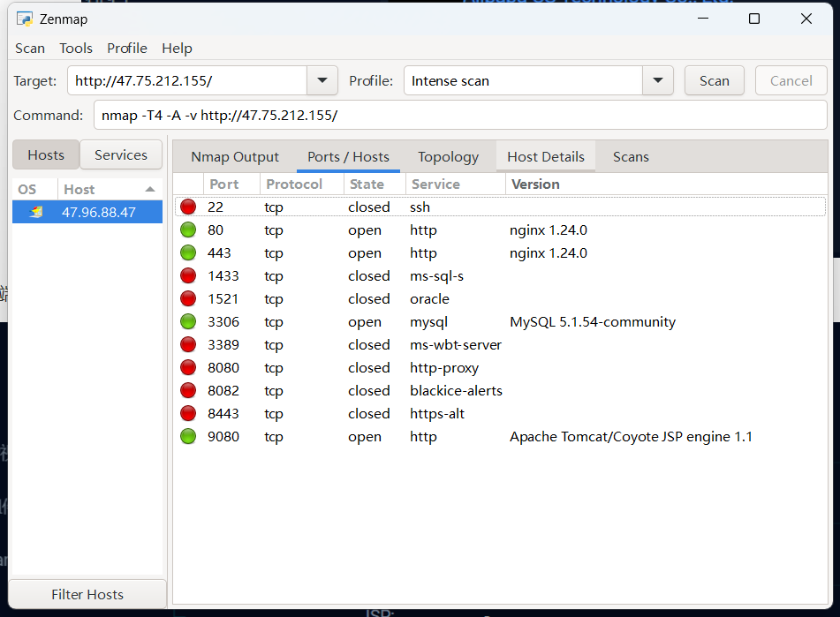Click the Cancel button
This screenshot has width=840, height=617.
[x=791, y=81]
